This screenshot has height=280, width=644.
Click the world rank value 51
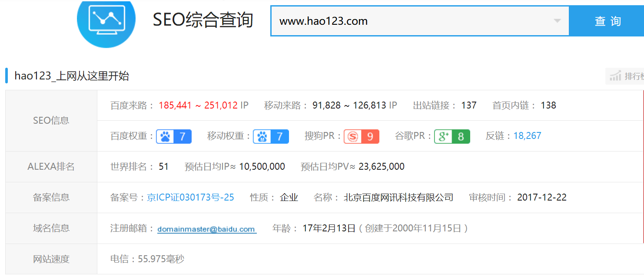click(x=163, y=167)
